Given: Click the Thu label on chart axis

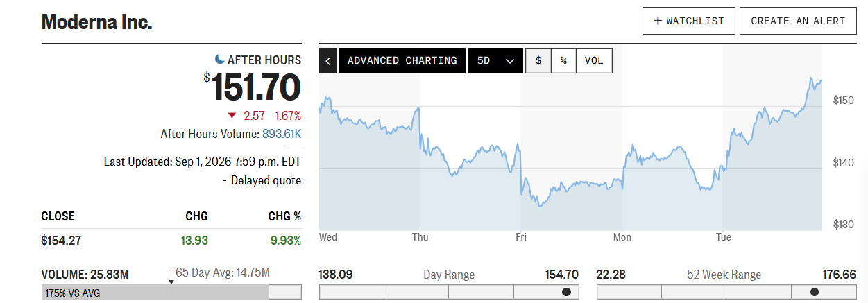Looking at the screenshot, I should [420, 237].
